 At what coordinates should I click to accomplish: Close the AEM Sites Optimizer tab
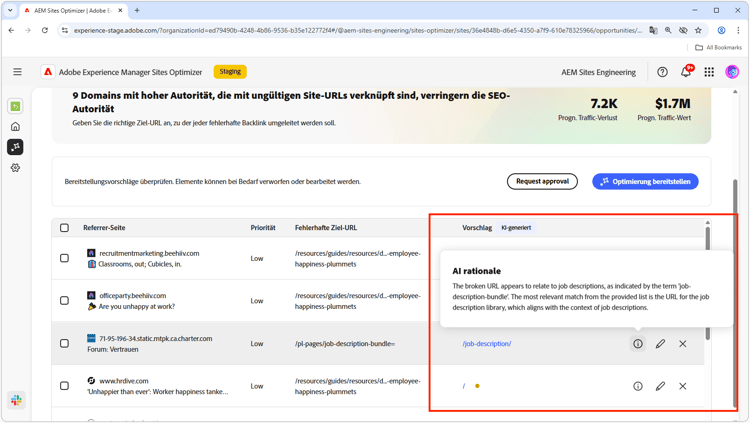120,10
